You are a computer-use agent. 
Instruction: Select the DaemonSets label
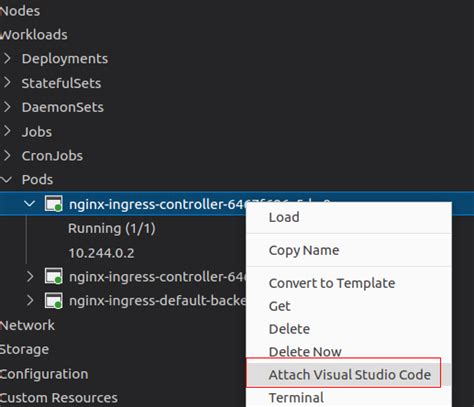[x=63, y=107]
